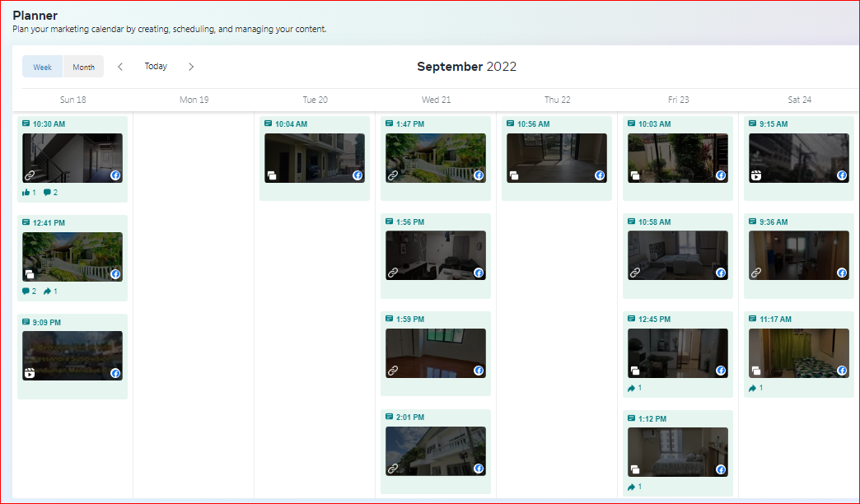
Task: Open the Sun 9:09 PM reel thumbnail
Action: click(x=72, y=356)
